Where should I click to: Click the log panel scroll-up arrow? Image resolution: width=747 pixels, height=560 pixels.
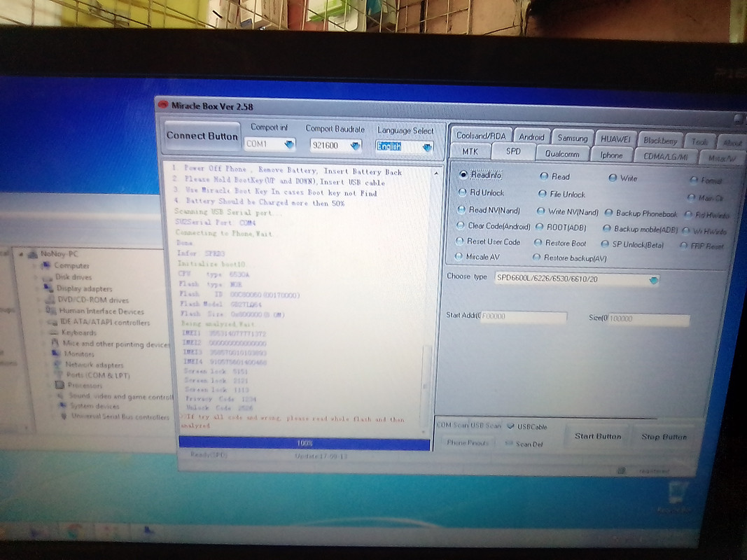[436, 174]
